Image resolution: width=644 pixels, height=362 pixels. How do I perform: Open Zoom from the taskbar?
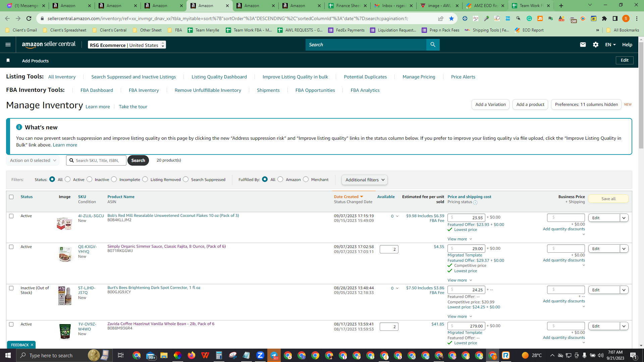tap(260, 355)
